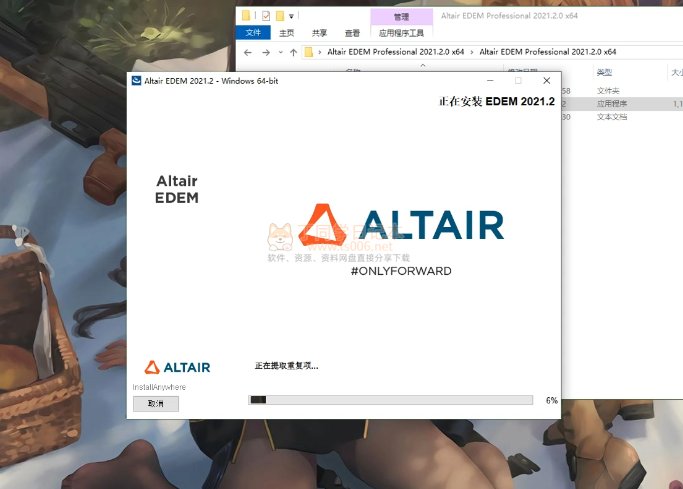Click the new folder icon in quick access toolbar
683x489 pixels.
280,16
